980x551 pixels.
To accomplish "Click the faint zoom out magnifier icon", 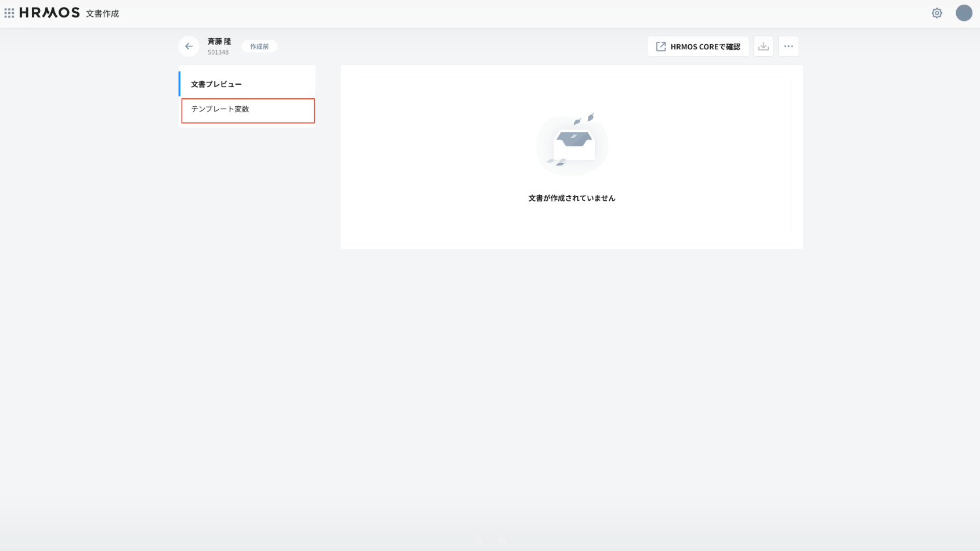I will 479,542.
